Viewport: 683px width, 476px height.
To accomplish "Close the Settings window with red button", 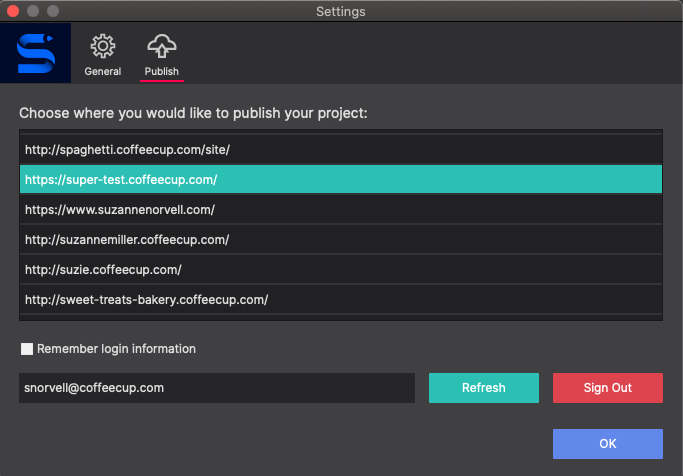I will click(x=13, y=11).
